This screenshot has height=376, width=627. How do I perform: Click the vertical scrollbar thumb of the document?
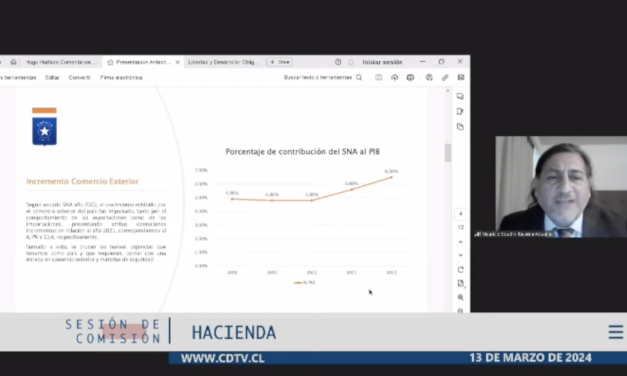pos(447,153)
